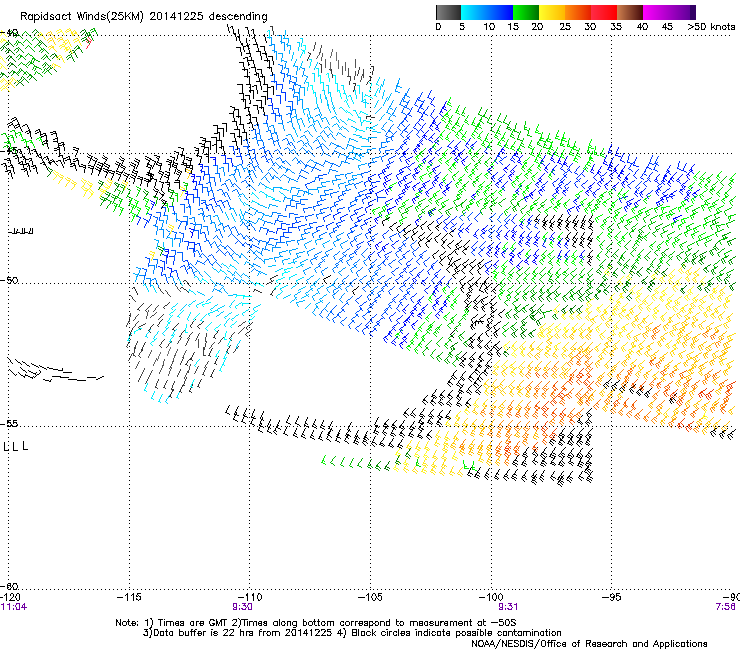740x650 pixels.
Task: Click the purple '7:58' time stamp
Action: [x=725, y=607]
